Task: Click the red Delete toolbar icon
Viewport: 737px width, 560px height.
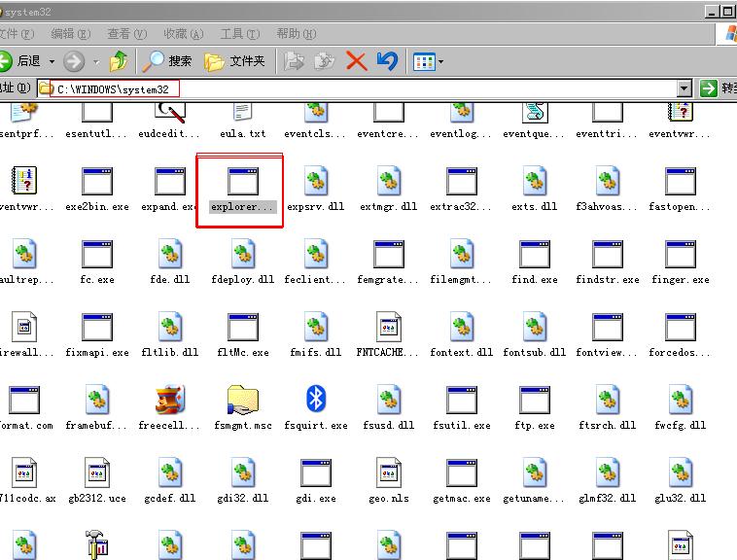Action: pos(356,61)
